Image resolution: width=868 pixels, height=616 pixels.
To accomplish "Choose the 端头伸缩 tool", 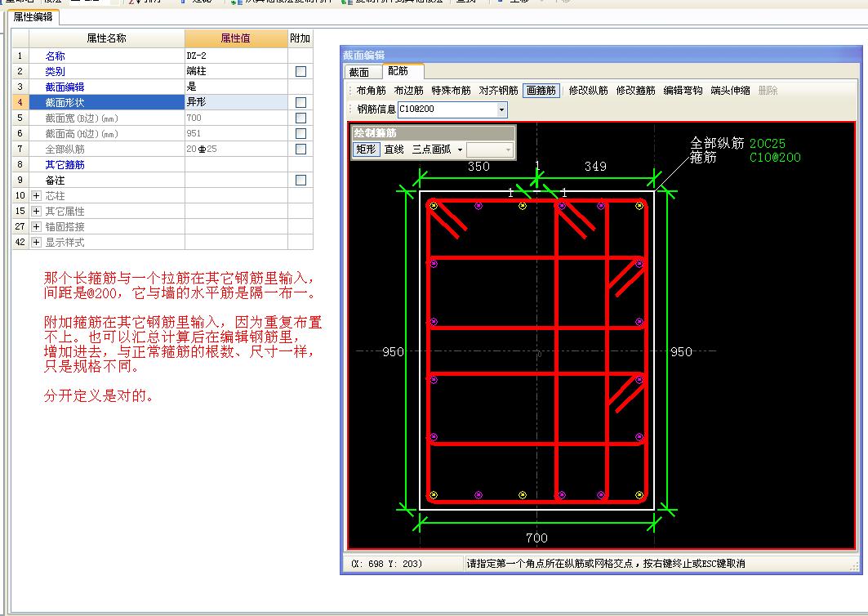I will pyautogui.click(x=730, y=91).
